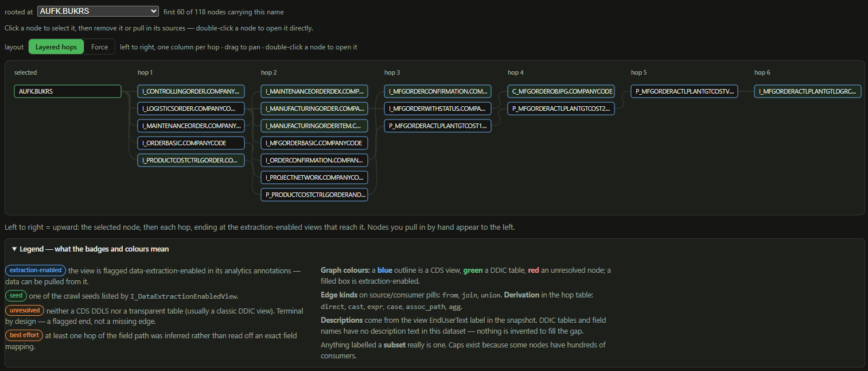Select the I_MFGORDERACTLPLANTGTLDGRC… node

click(x=808, y=91)
